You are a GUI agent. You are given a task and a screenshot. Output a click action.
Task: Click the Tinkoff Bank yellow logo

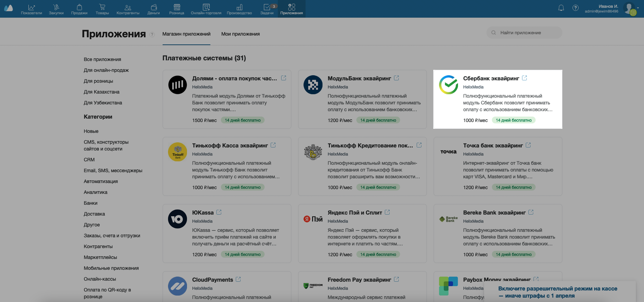click(178, 152)
